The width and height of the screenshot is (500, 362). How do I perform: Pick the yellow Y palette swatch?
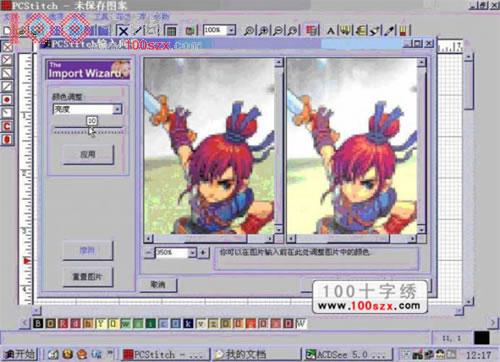pyautogui.click(x=101, y=323)
